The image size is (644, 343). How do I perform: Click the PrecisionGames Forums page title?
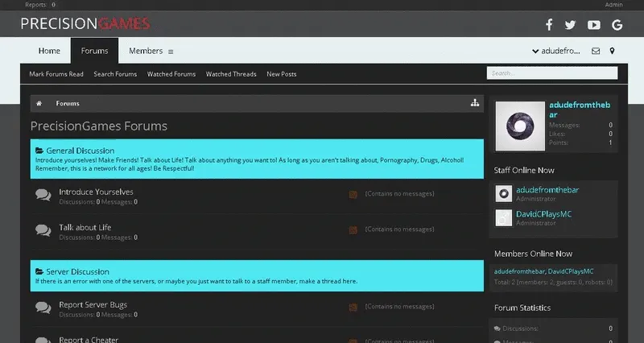tap(98, 126)
